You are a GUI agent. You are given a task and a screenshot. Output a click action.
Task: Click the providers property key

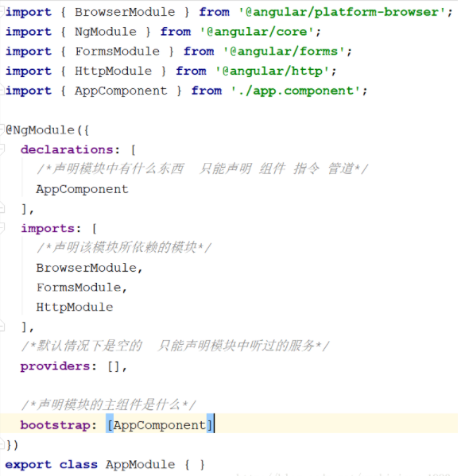click(56, 366)
